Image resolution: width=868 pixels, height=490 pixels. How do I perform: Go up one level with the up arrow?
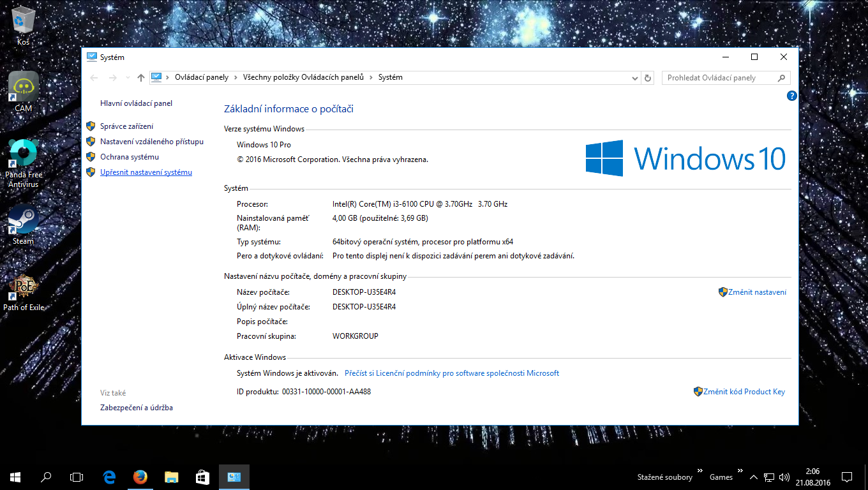[x=141, y=78]
